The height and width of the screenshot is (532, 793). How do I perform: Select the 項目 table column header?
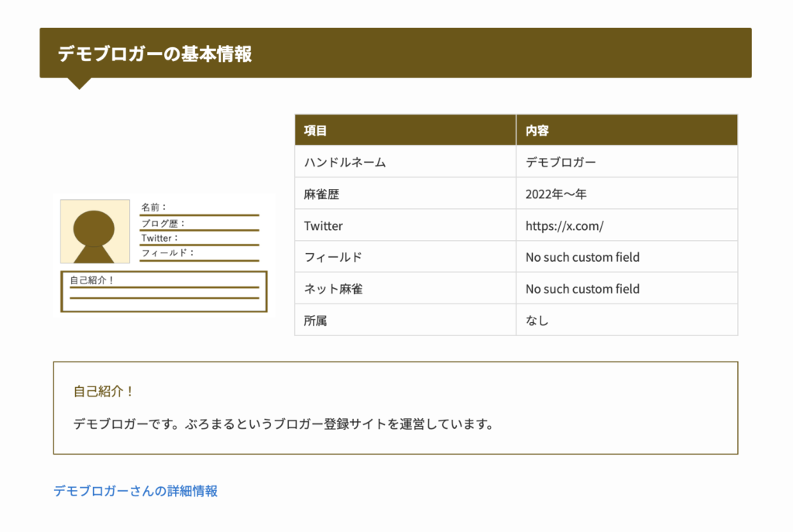(316, 131)
